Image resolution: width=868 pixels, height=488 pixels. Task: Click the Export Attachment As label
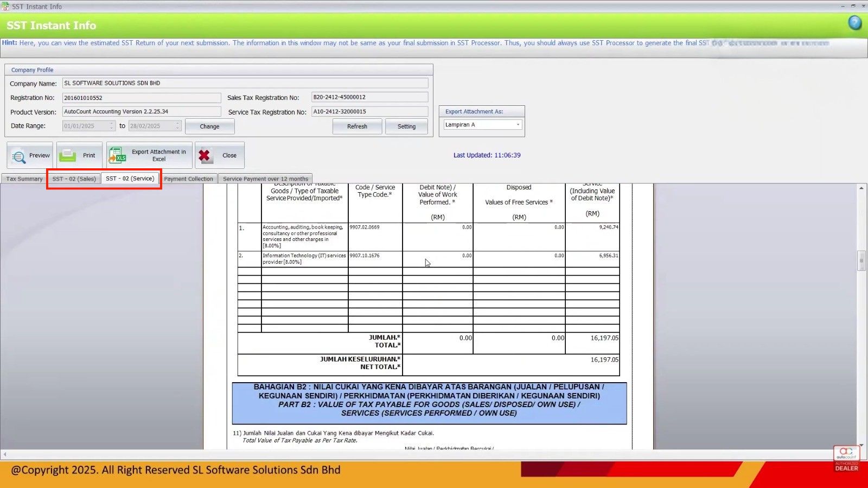click(x=474, y=111)
